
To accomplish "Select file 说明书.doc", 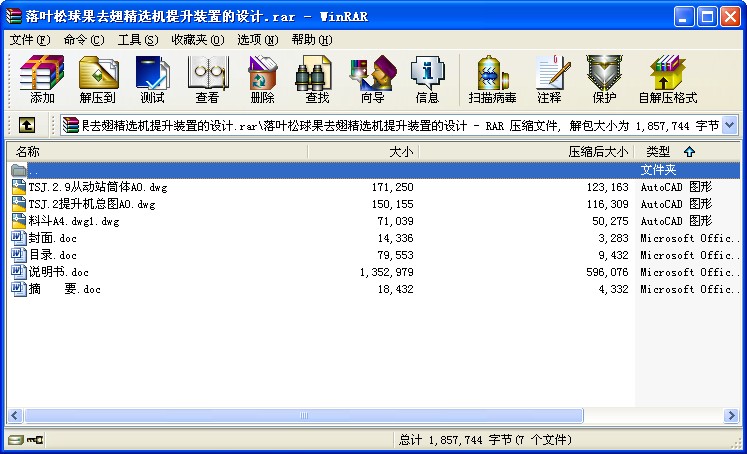I will 59,272.
